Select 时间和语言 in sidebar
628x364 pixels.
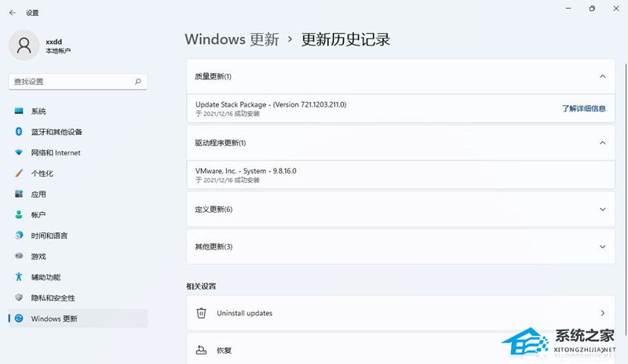pos(49,235)
